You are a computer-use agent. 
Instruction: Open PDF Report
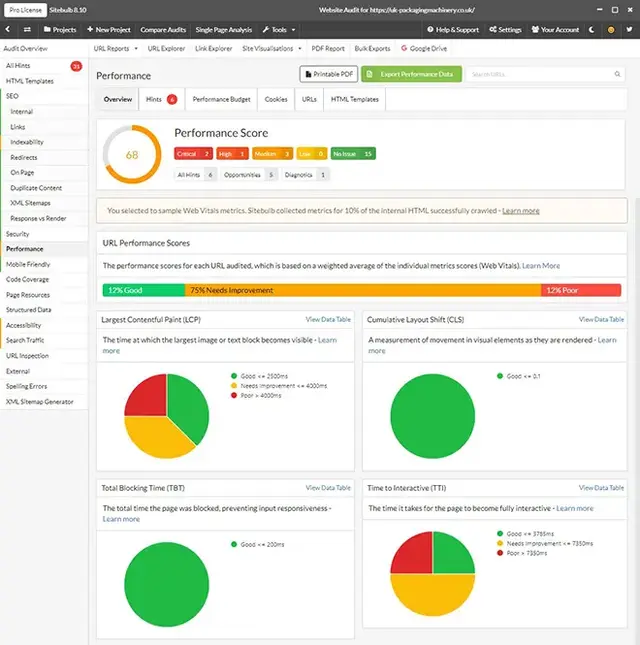[x=328, y=49]
